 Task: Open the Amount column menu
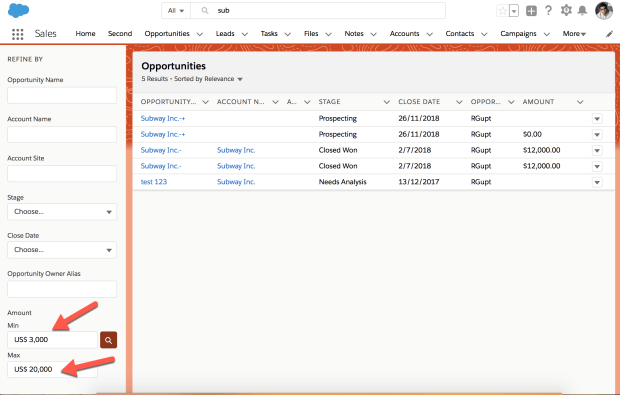click(x=580, y=102)
